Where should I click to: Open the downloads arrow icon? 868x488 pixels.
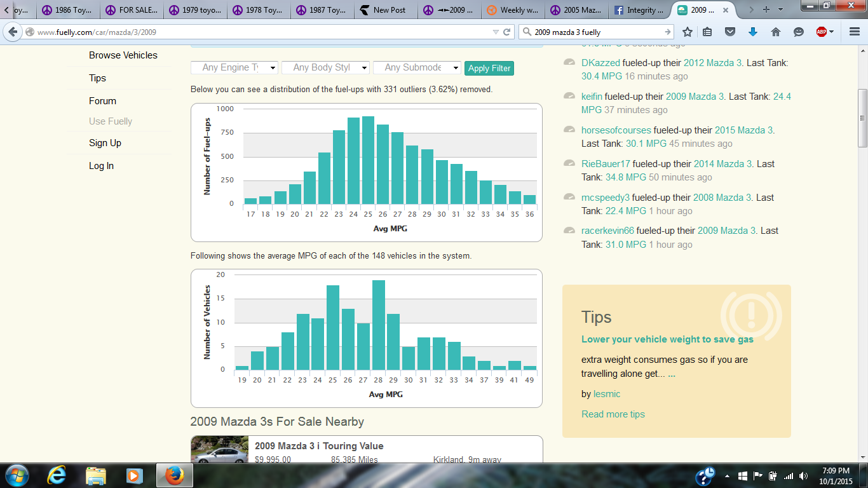tap(753, 32)
